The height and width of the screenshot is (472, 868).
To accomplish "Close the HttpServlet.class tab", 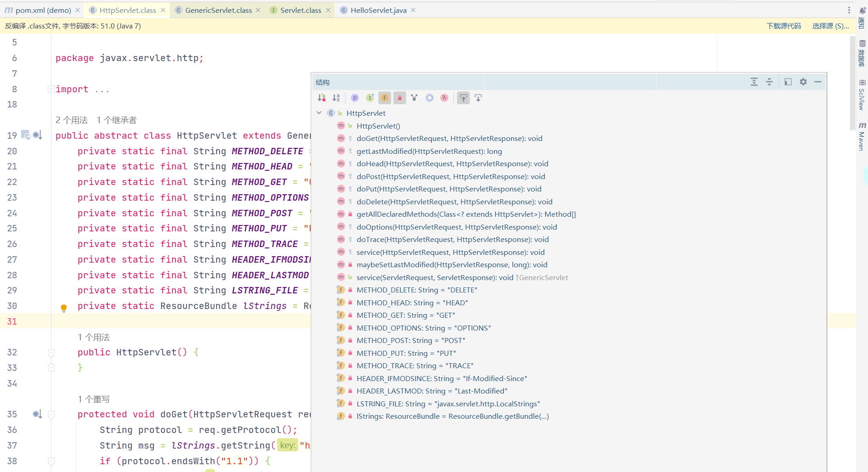I will [163, 10].
